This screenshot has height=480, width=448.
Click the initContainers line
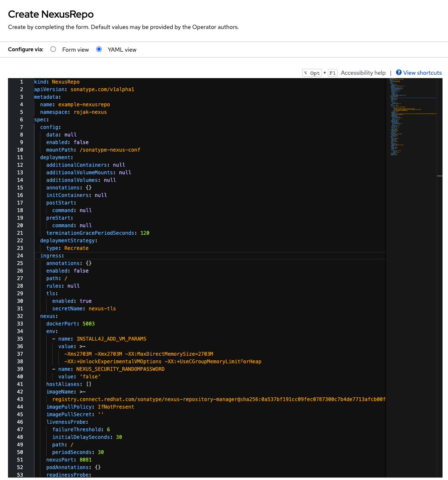(x=76, y=195)
